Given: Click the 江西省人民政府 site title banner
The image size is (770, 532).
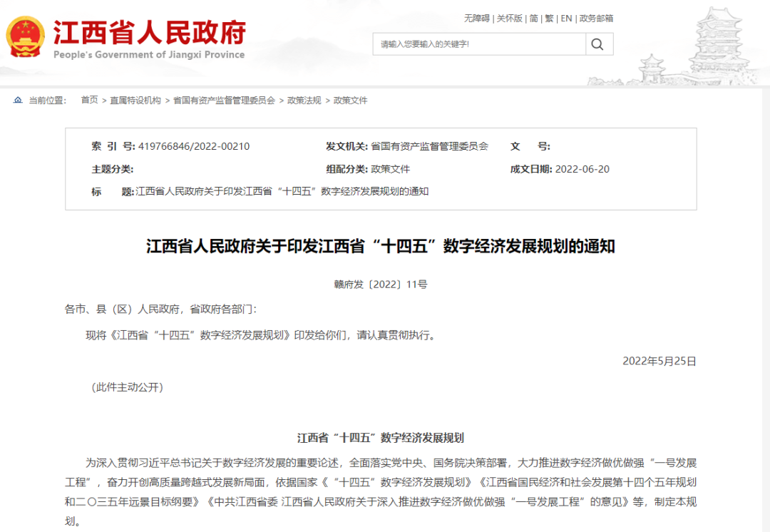Looking at the screenshot, I should pos(149,33).
